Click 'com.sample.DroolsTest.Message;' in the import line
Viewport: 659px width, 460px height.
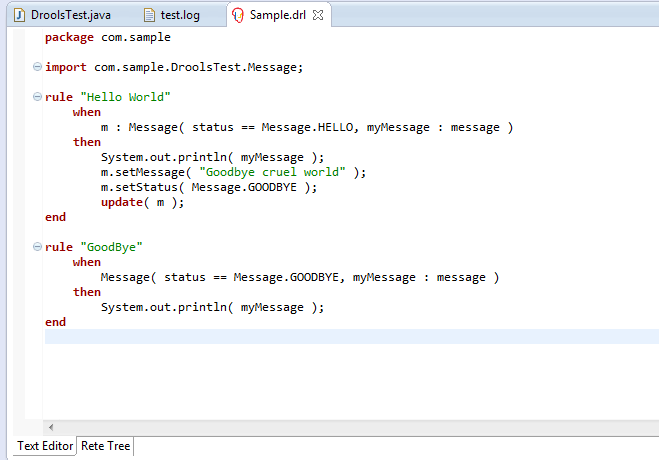(198, 67)
